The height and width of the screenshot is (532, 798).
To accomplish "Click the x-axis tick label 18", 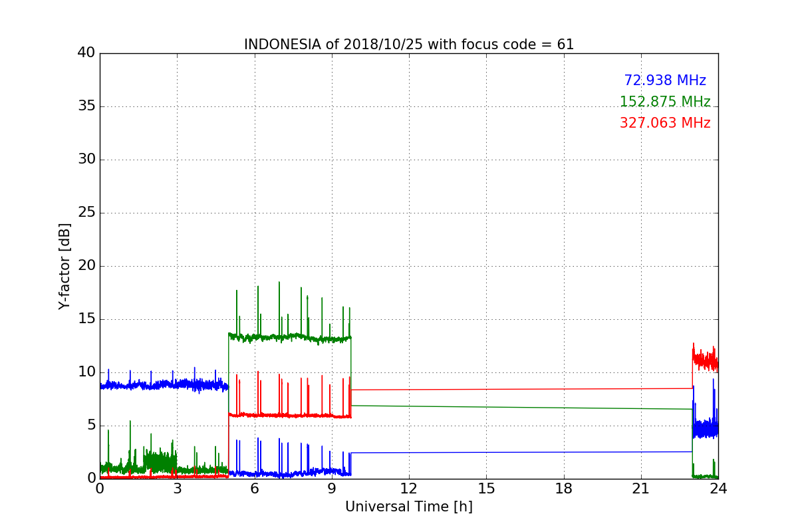I will coord(564,489).
